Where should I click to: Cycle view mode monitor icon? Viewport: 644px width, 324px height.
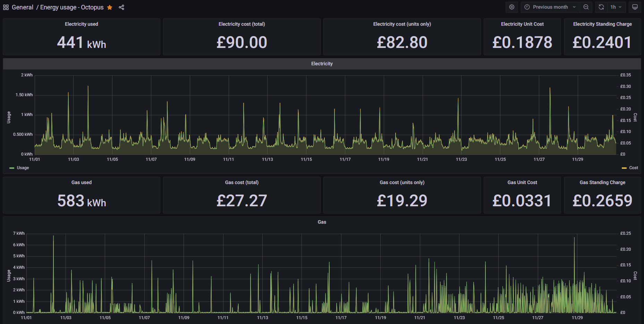point(635,7)
